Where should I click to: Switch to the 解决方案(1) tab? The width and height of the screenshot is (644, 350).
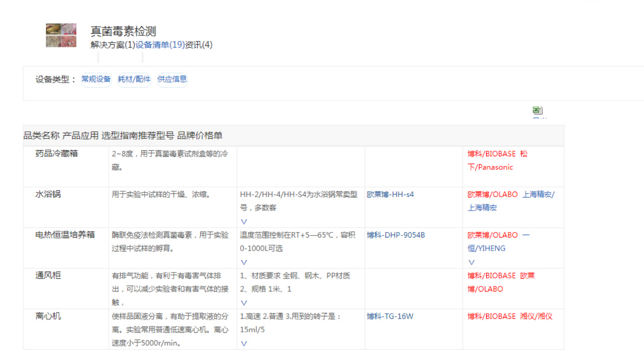tap(113, 45)
